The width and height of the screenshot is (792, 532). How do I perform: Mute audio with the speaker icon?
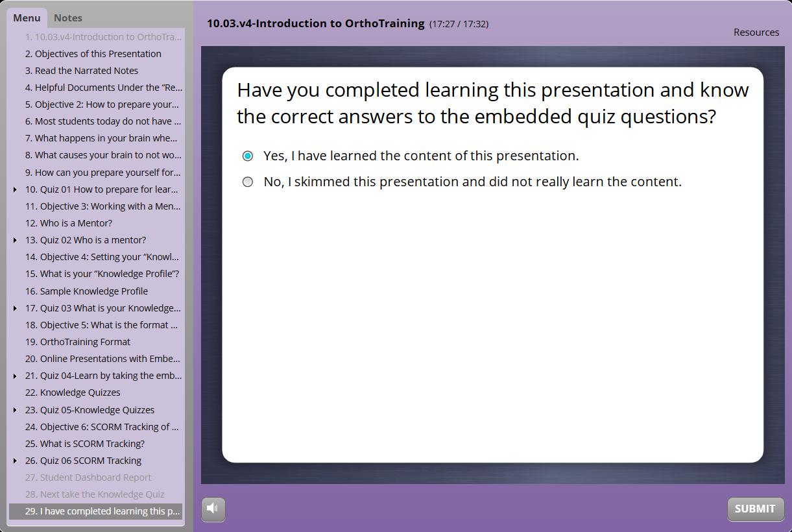pyautogui.click(x=213, y=509)
